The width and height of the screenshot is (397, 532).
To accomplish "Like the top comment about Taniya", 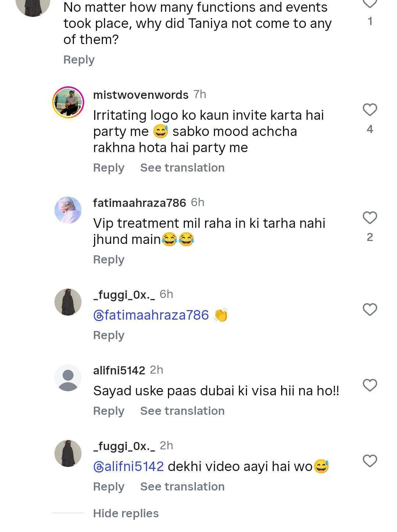I will (369, 3).
